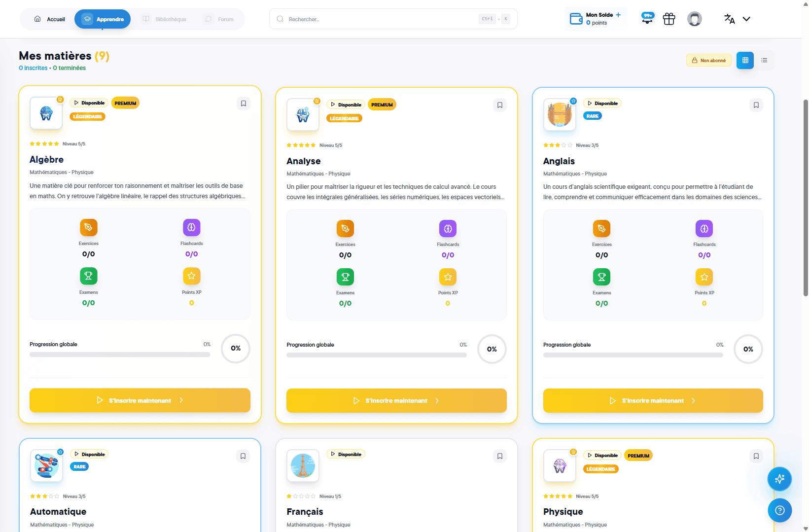Click Algèbre Flashcards brain icon
The width and height of the screenshot is (809, 532).
pos(191,227)
